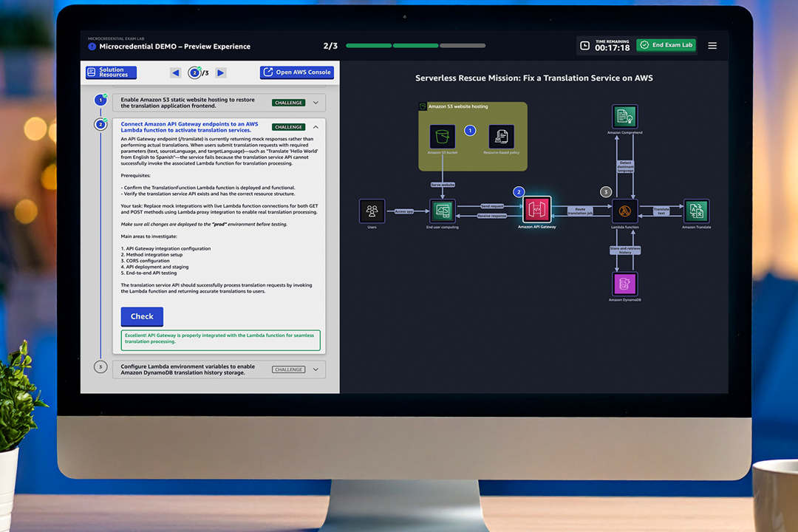The width and height of the screenshot is (798, 532).
Task: Click the Amazon S3 bucket icon
Action: (x=443, y=137)
